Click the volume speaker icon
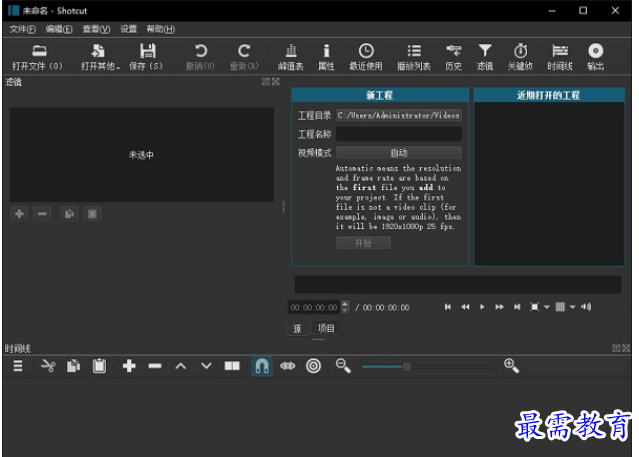The height and width of the screenshot is (457, 639). click(x=586, y=307)
